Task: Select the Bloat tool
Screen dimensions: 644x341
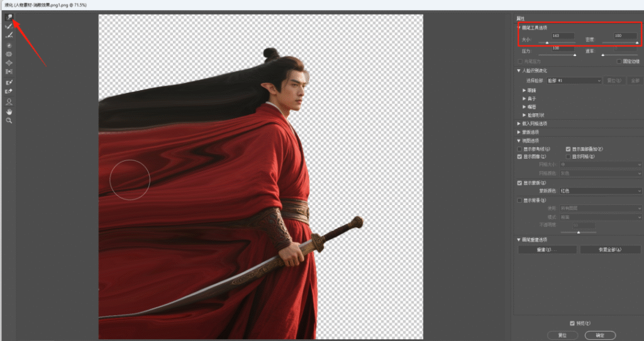Action: click(x=9, y=63)
